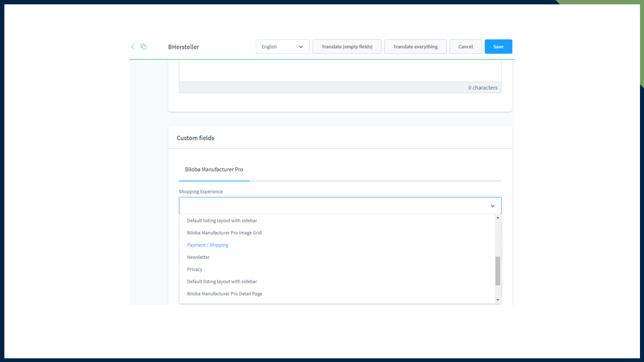The height and width of the screenshot is (362, 644).
Task: Switch to Biloba Manufacturer Pro tab
Action: pyautogui.click(x=214, y=170)
